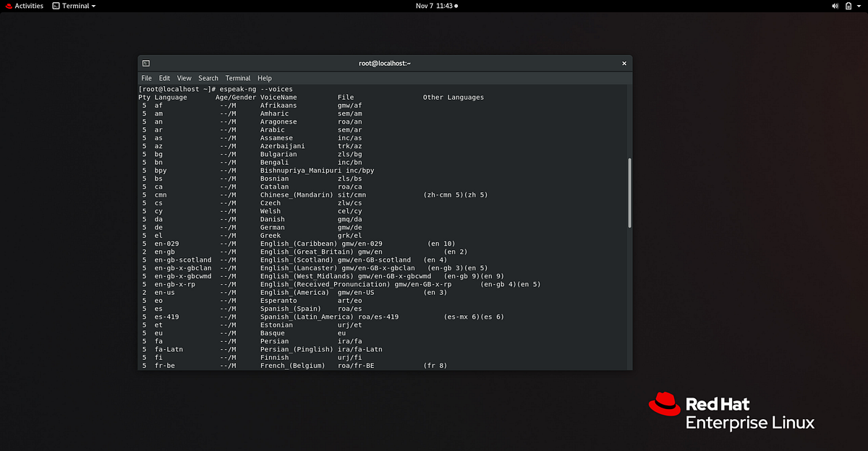
Task: Open the Terminal menu in the window menu bar
Action: 238,78
